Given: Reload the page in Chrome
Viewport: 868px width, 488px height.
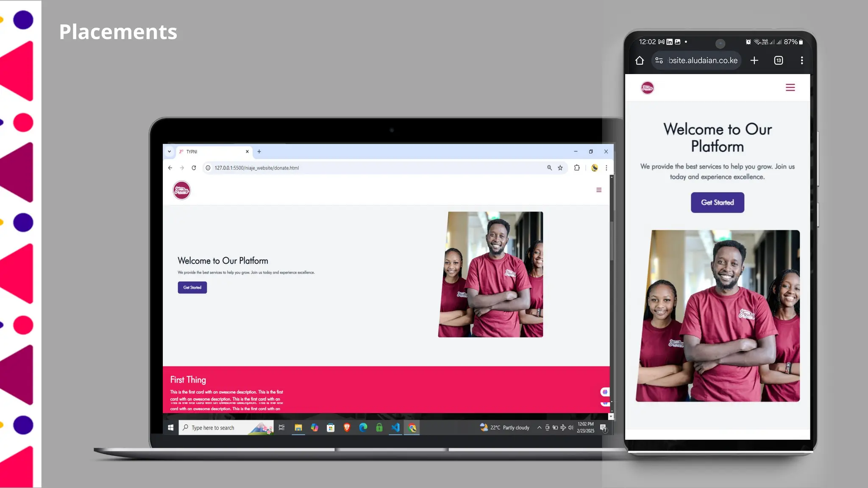Looking at the screenshot, I should click(x=194, y=168).
